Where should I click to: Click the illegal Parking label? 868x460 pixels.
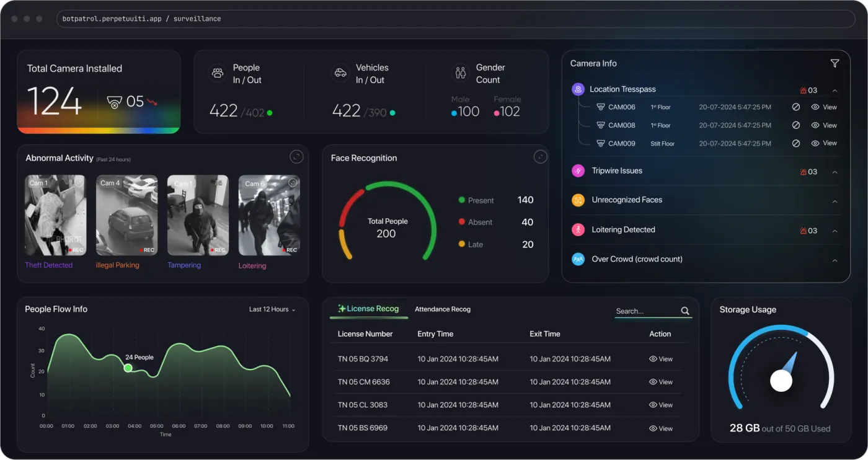click(x=117, y=265)
